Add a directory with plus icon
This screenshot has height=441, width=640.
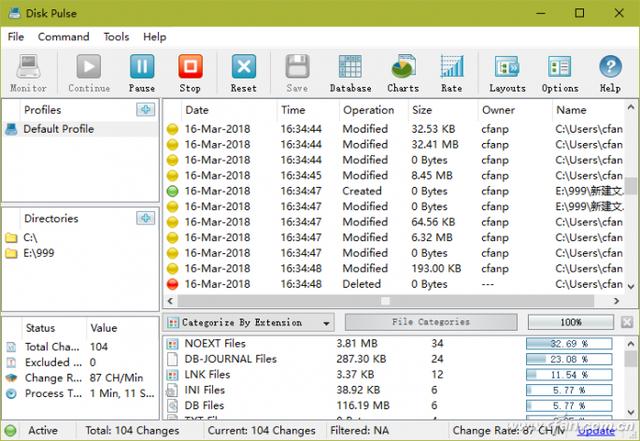point(145,218)
